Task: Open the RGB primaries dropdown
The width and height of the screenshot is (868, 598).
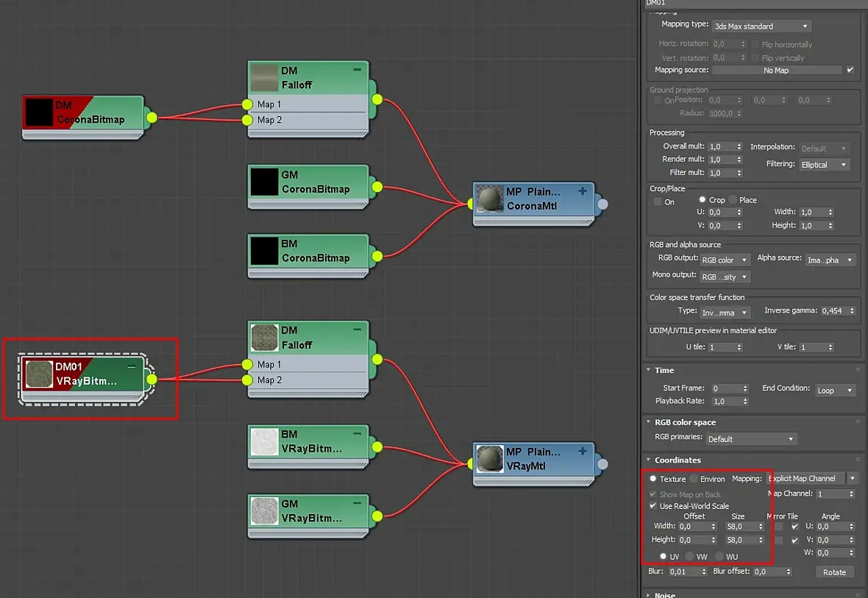Action: click(751, 439)
